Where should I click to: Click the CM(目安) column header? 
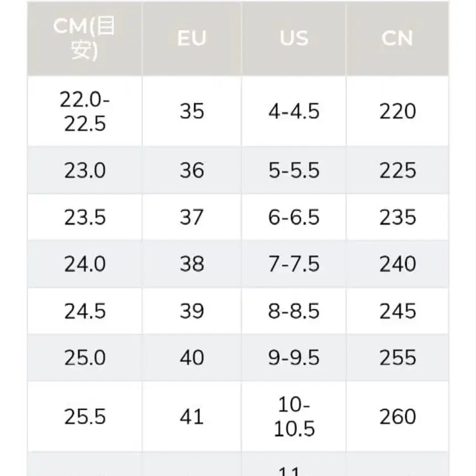click(84, 39)
